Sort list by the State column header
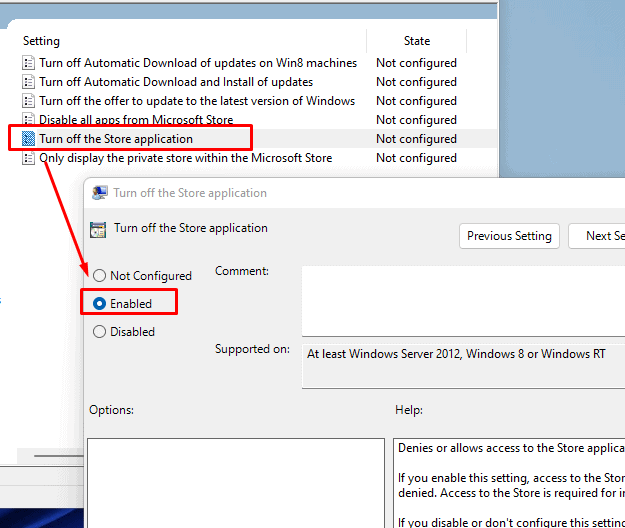This screenshot has height=528, width=625. click(x=417, y=41)
